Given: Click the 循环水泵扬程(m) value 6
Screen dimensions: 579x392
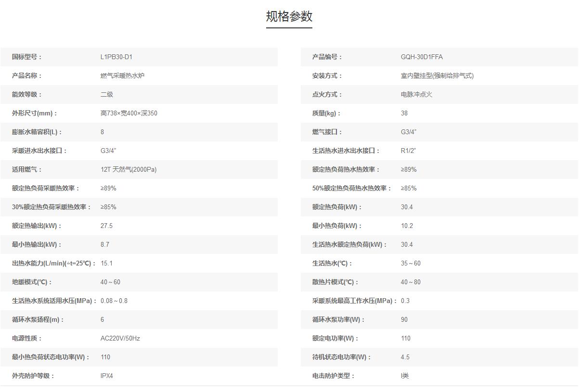Looking at the screenshot, I should [103, 319].
